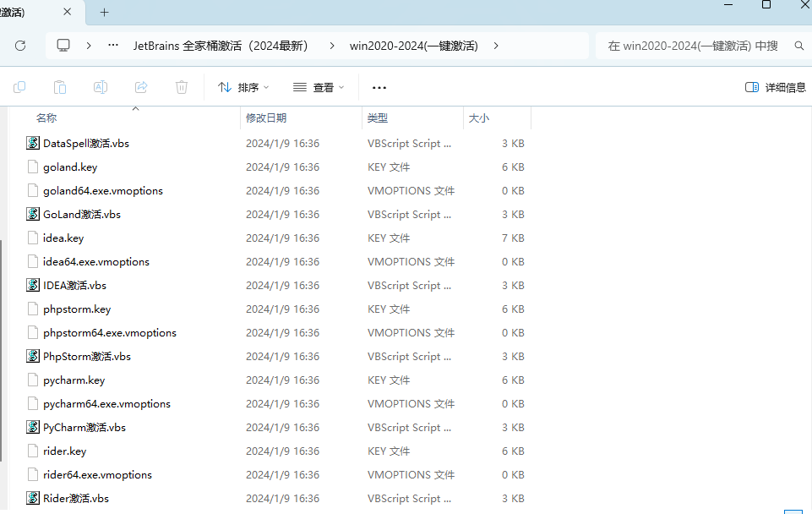
Task: Click the goland64.exe.vmoptions file icon
Action: [x=33, y=191]
